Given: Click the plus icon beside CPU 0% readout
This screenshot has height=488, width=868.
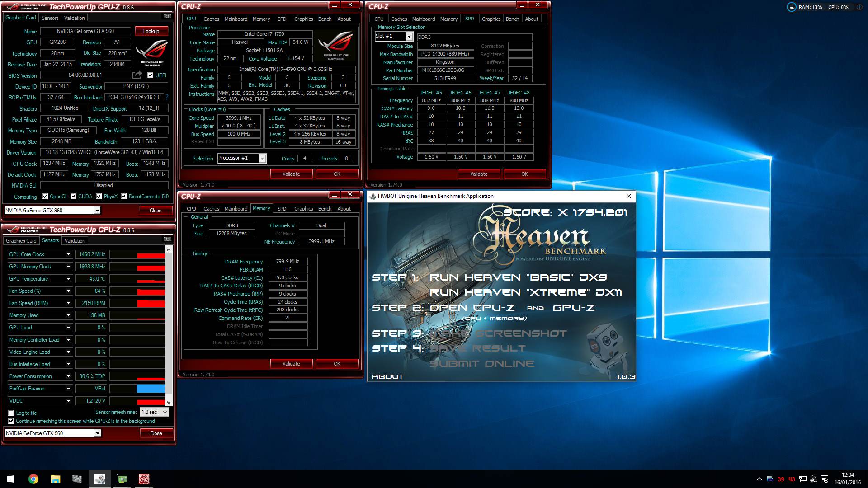Looking at the screenshot, I should pyautogui.click(x=859, y=7).
